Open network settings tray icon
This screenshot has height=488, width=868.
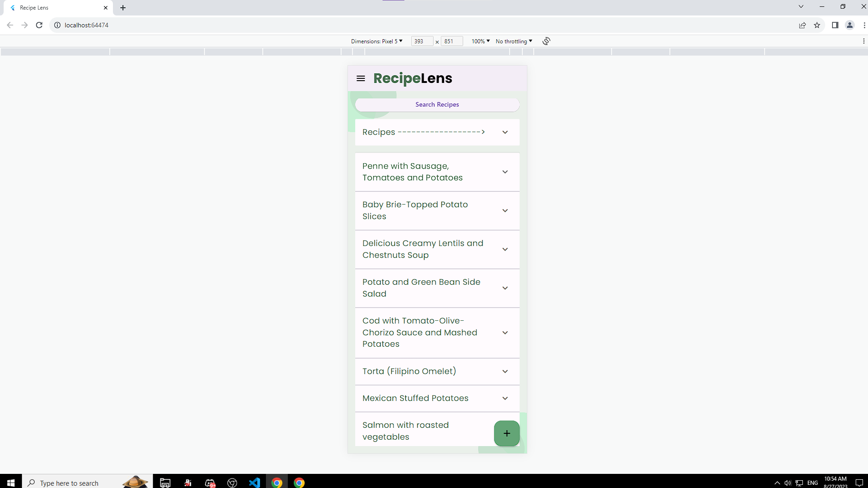pos(799,483)
